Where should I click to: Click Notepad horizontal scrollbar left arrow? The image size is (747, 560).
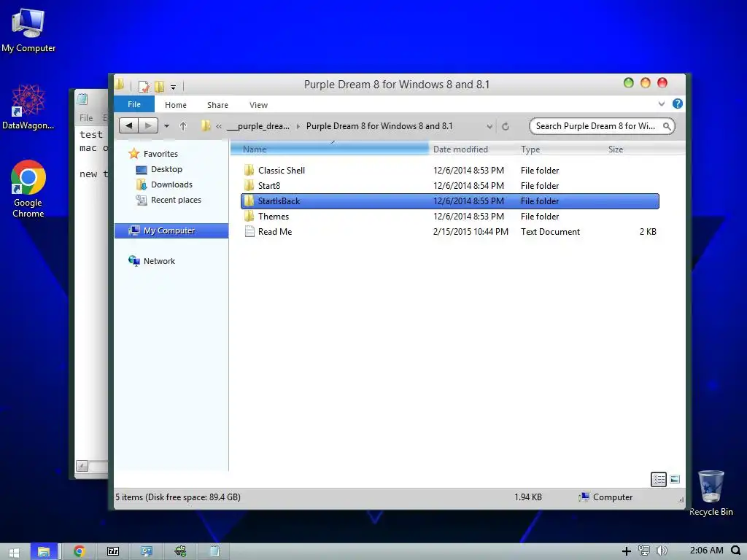[x=82, y=466]
